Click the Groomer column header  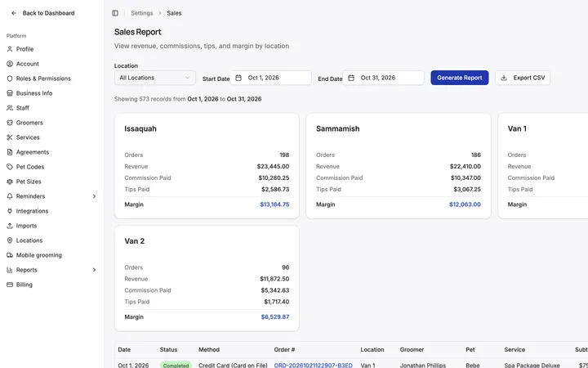(412, 350)
